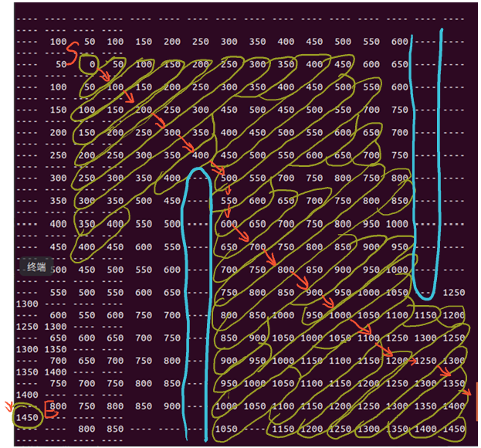Click 700 in the row starting 300 250 300
The width and height of the screenshot is (481, 448).
(x=286, y=178)
